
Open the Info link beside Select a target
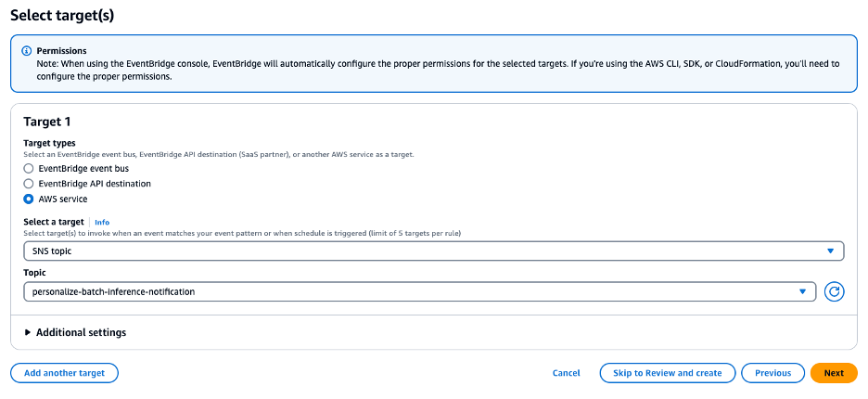[102, 223]
